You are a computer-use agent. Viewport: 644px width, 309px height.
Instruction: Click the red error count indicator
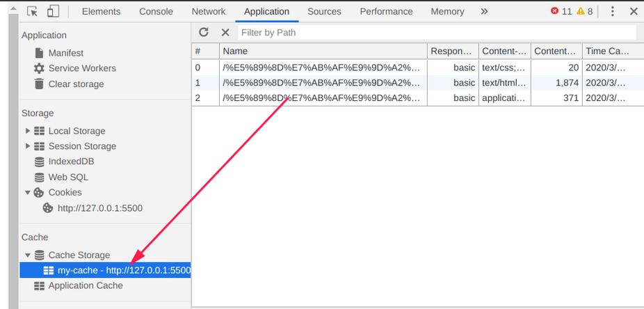[x=561, y=11]
